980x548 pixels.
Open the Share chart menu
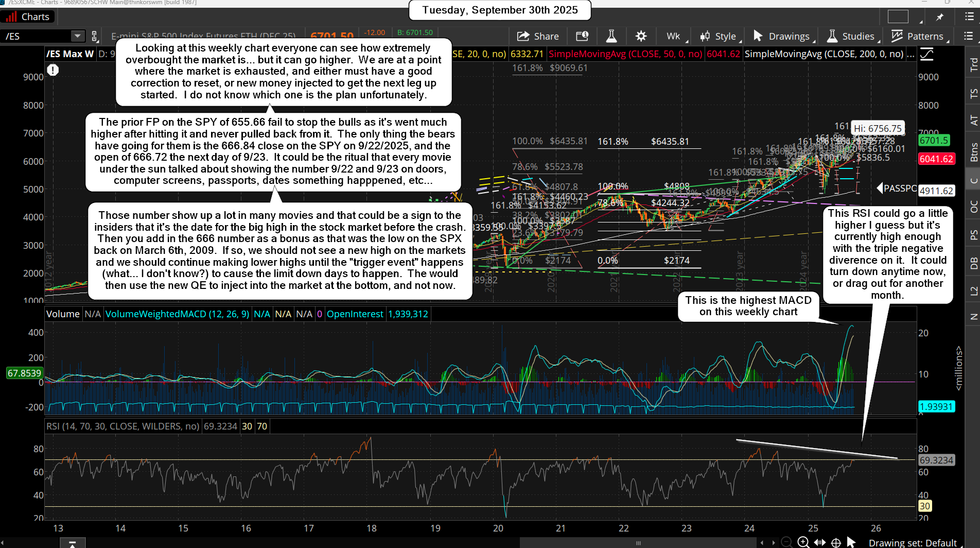click(x=538, y=36)
